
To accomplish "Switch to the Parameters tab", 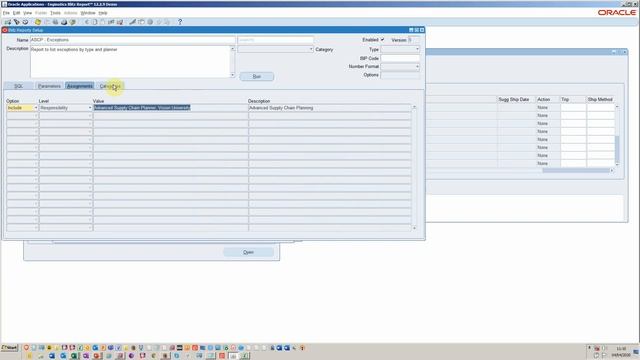I will point(49,86).
